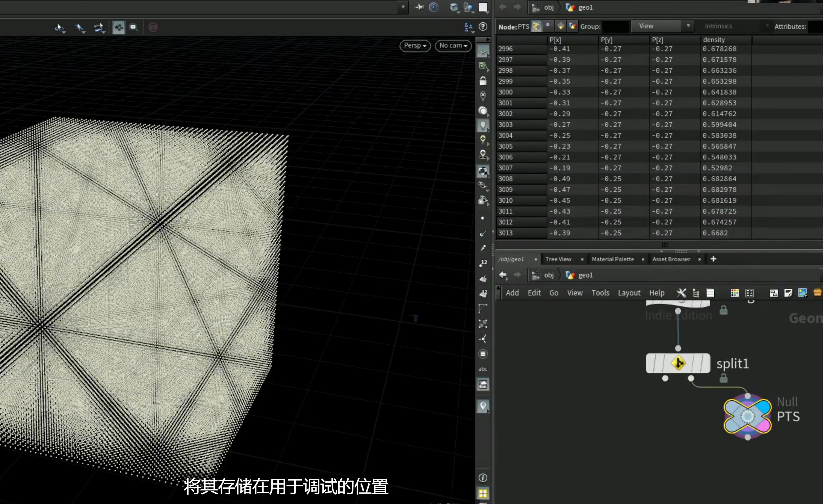Click the wrench icon in network toolbar

681,293
